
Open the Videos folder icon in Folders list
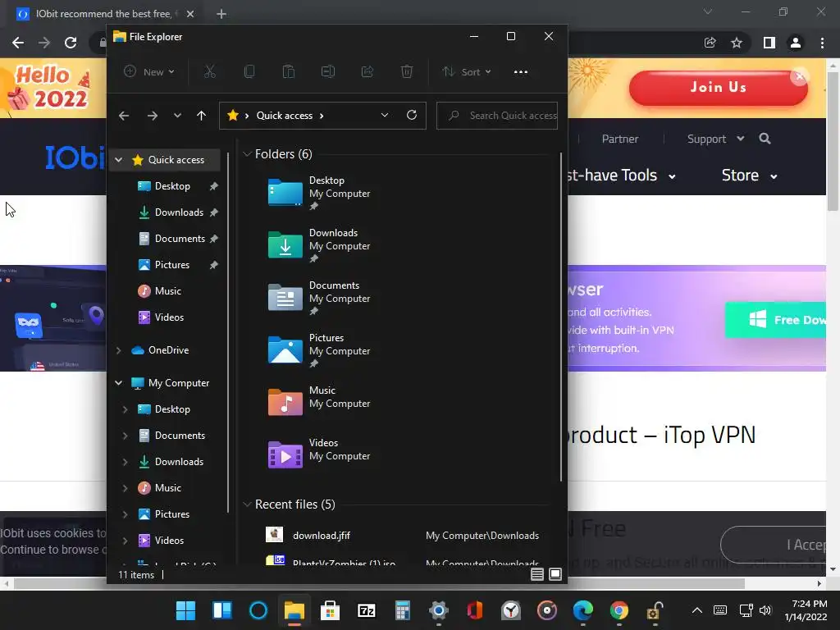coord(285,455)
